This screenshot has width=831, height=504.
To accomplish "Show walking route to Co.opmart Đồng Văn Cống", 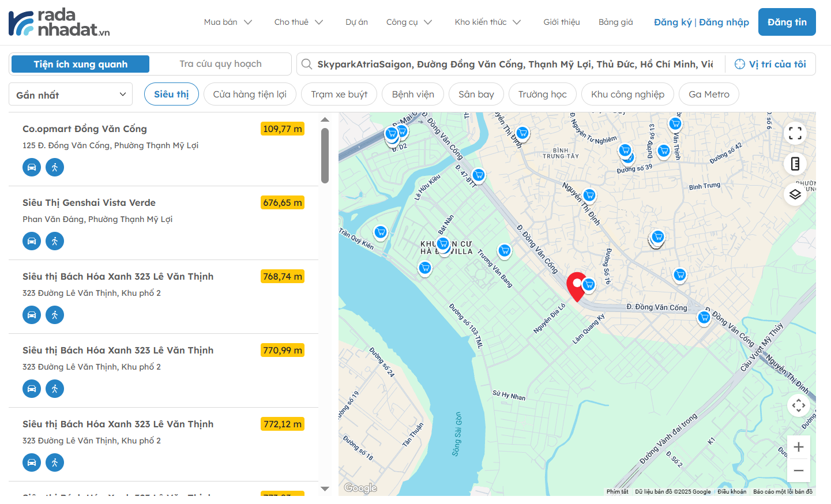I will pyautogui.click(x=55, y=167).
